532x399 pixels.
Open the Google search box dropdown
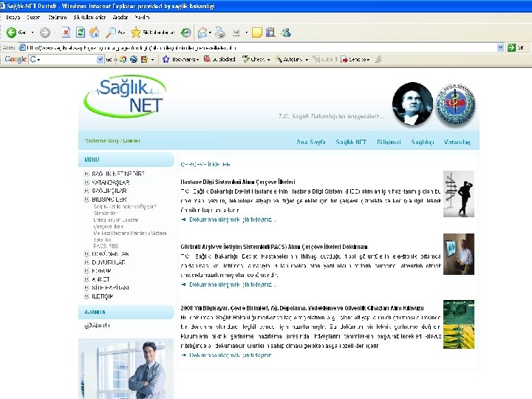point(100,59)
